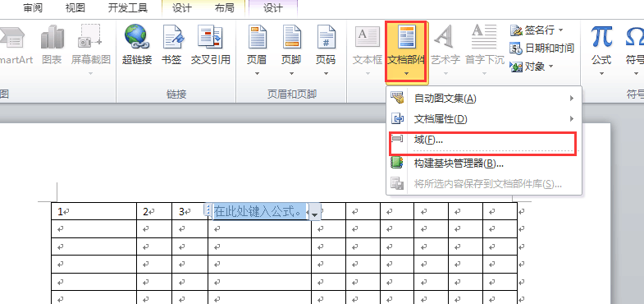Open the 超链接 hyperlink tool
Screen dimensions: 644x304
(137, 44)
